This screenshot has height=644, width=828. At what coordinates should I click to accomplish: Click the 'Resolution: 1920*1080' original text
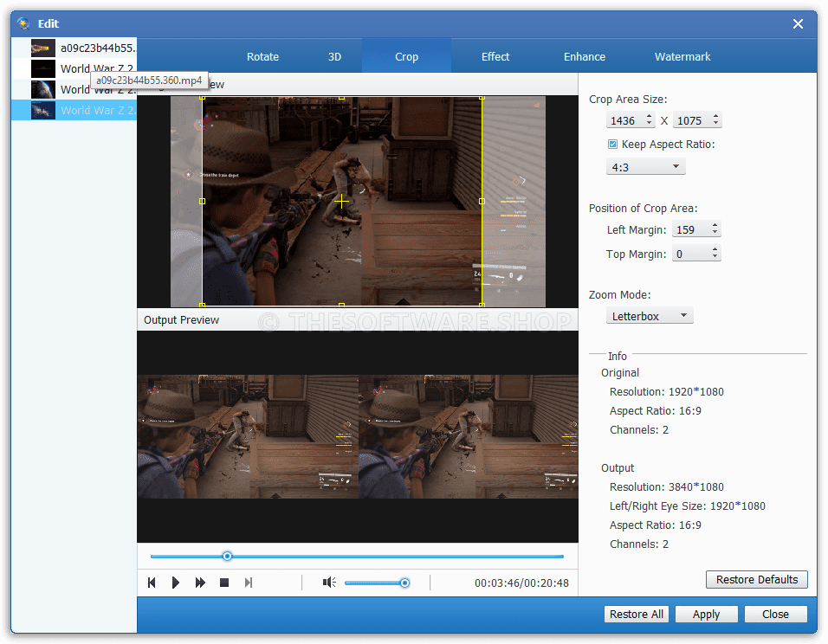click(x=666, y=391)
